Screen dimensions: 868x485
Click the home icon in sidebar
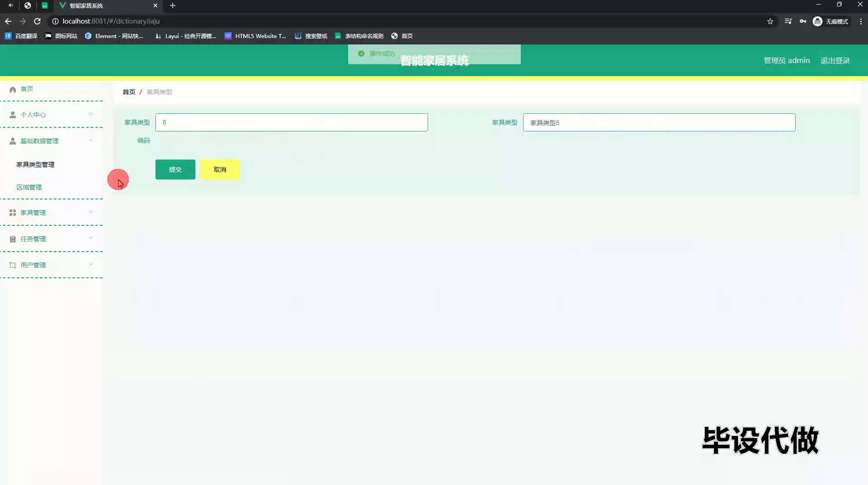(13, 89)
